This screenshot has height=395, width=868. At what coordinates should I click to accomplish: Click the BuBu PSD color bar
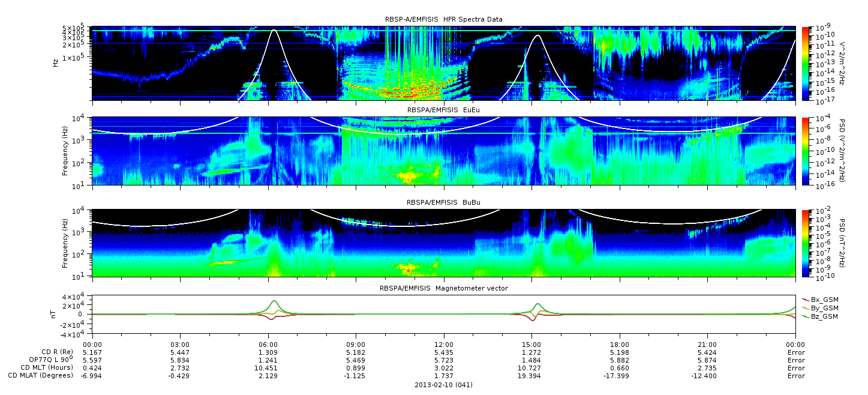coord(805,243)
